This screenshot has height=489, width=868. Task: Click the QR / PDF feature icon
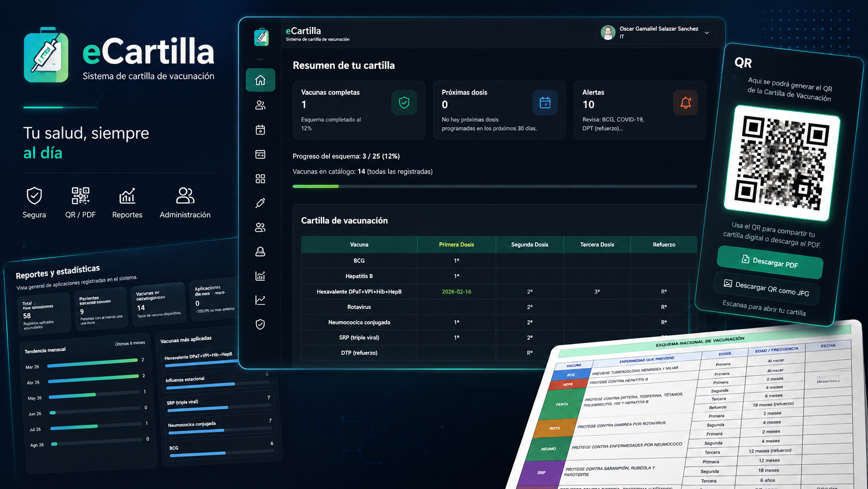tap(80, 196)
